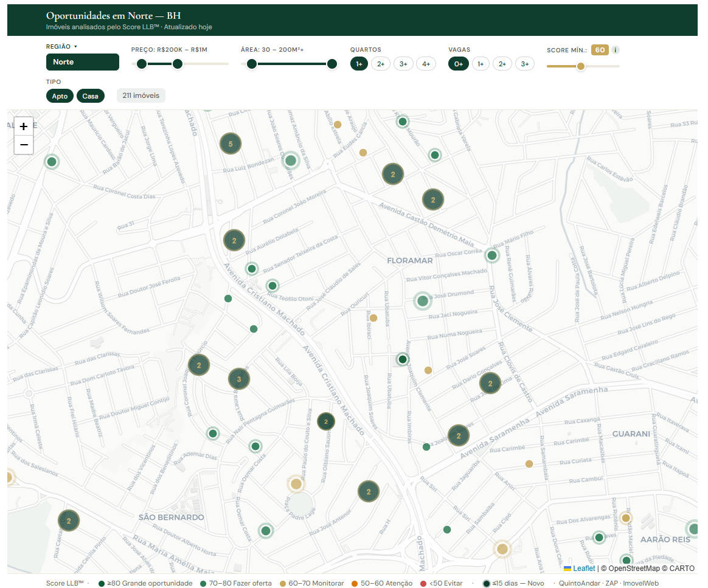This screenshot has width=708, height=588.
Task: Click the '70–80 Fazer oferta' legend entry
Action: (236, 584)
